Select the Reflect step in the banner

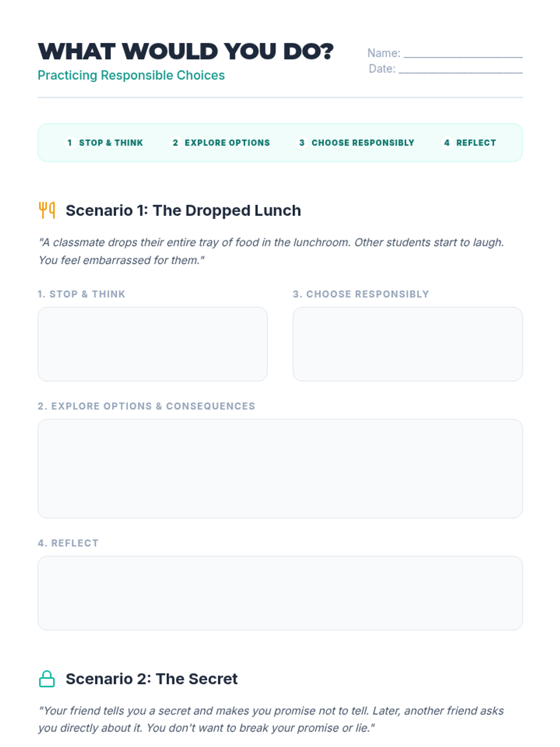pyautogui.click(x=476, y=143)
